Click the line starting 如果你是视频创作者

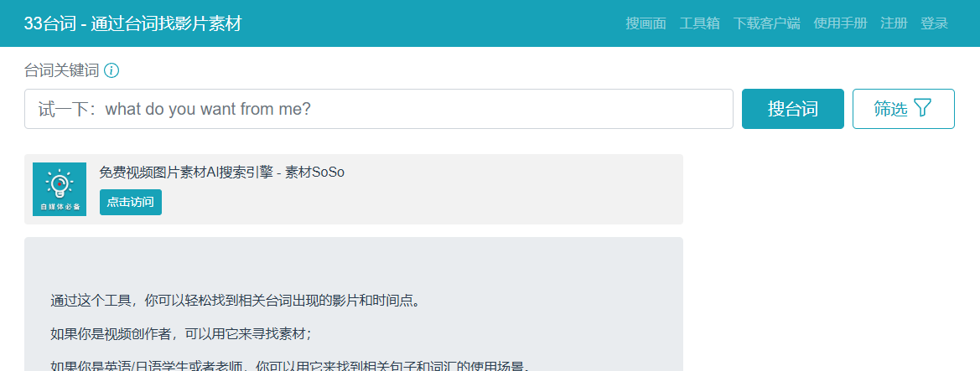tap(180, 333)
